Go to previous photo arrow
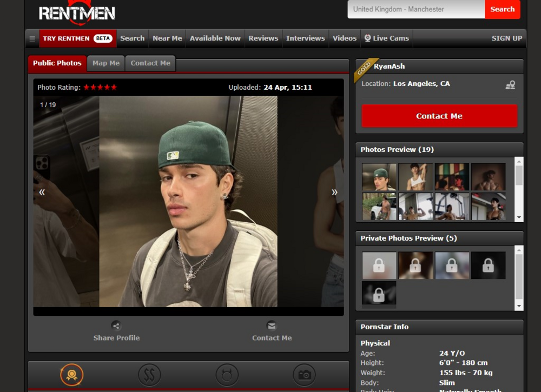 click(x=42, y=192)
